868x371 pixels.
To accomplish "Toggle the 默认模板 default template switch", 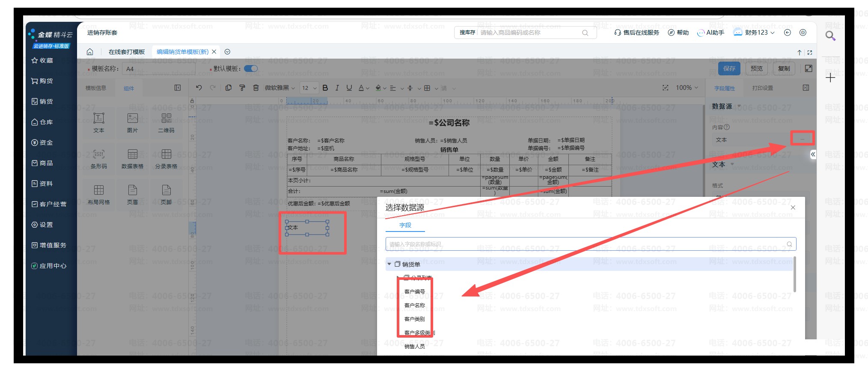I will click(x=251, y=68).
